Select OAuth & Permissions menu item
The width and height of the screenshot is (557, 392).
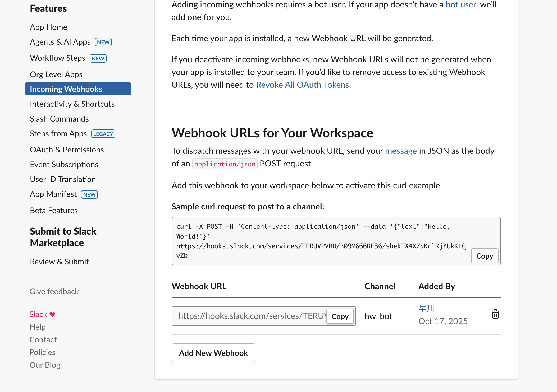pyautogui.click(x=67, y=150)
